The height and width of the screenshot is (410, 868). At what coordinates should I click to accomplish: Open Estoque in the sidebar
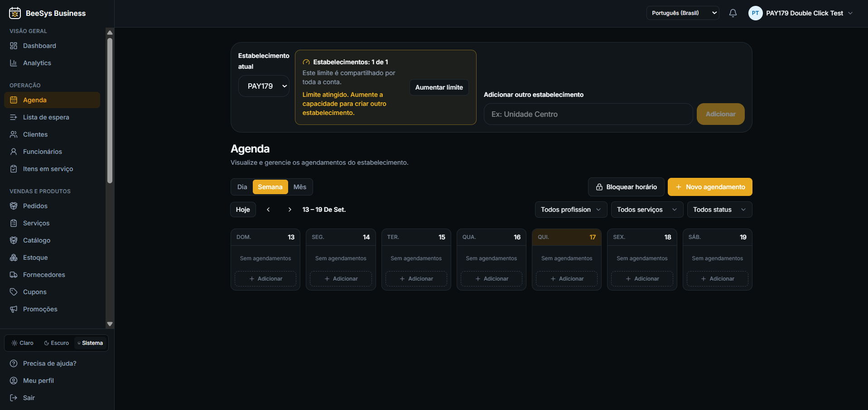tap(52, 257)
